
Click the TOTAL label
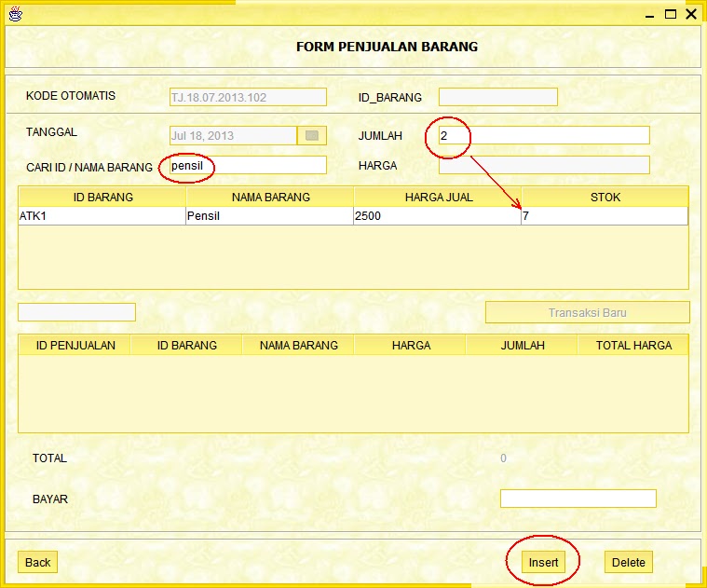pyautogui.click(x=49, y=458)
